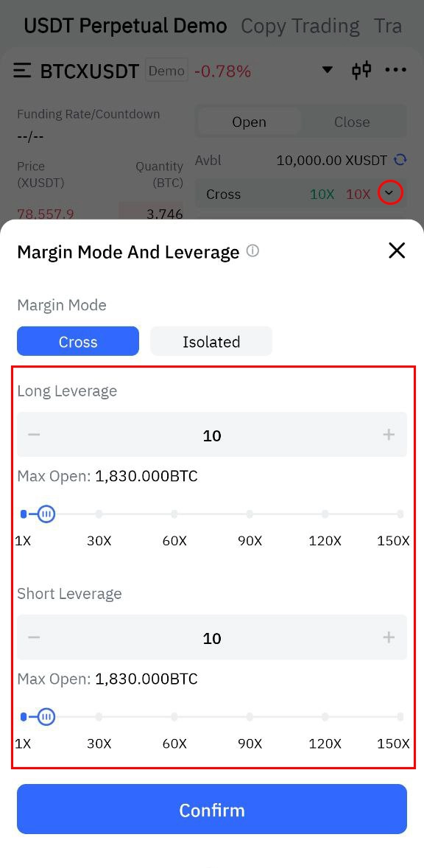Select Cross margin mode
The height and width of the screenshot is (868, 424).
coord(78,341)
